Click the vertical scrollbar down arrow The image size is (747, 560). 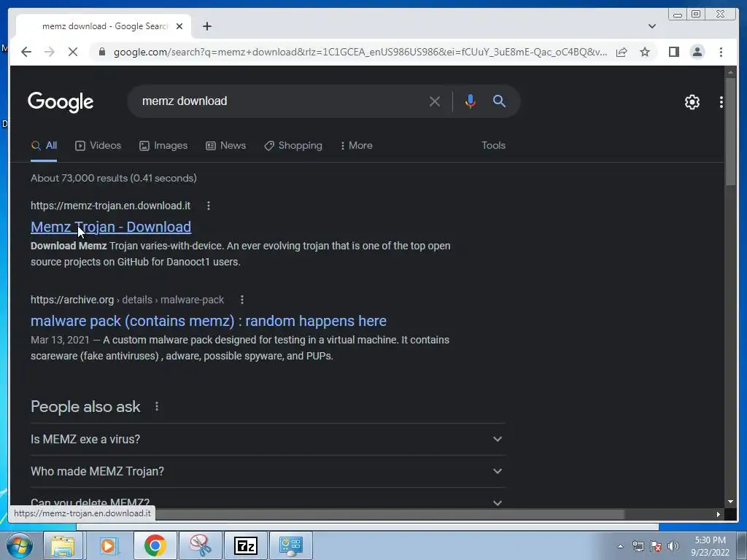coord(730,502)
